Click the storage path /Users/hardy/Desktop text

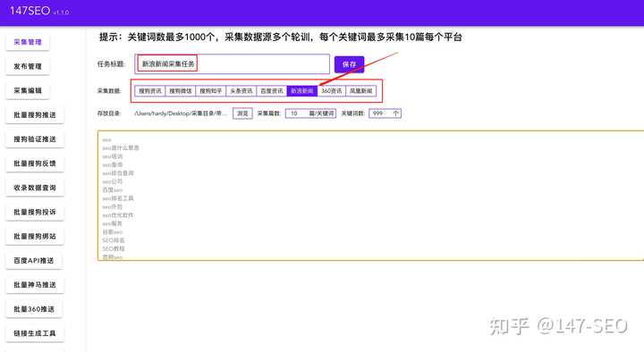181,113
